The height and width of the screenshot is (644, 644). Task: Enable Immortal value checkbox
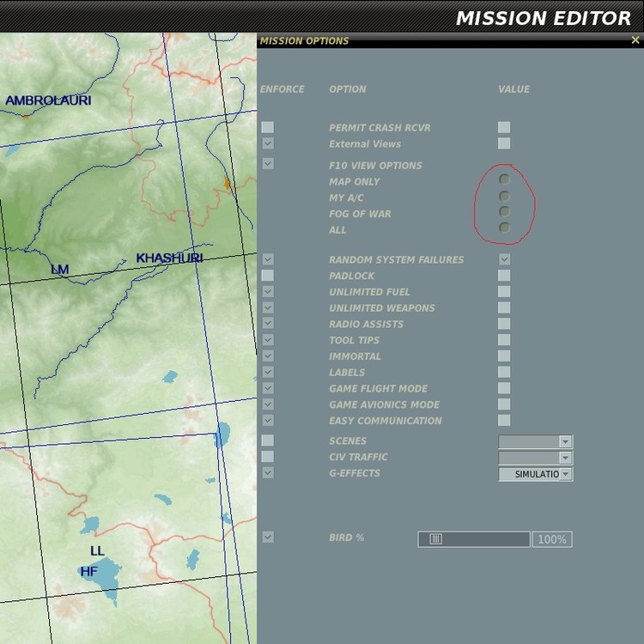(504, 355)
